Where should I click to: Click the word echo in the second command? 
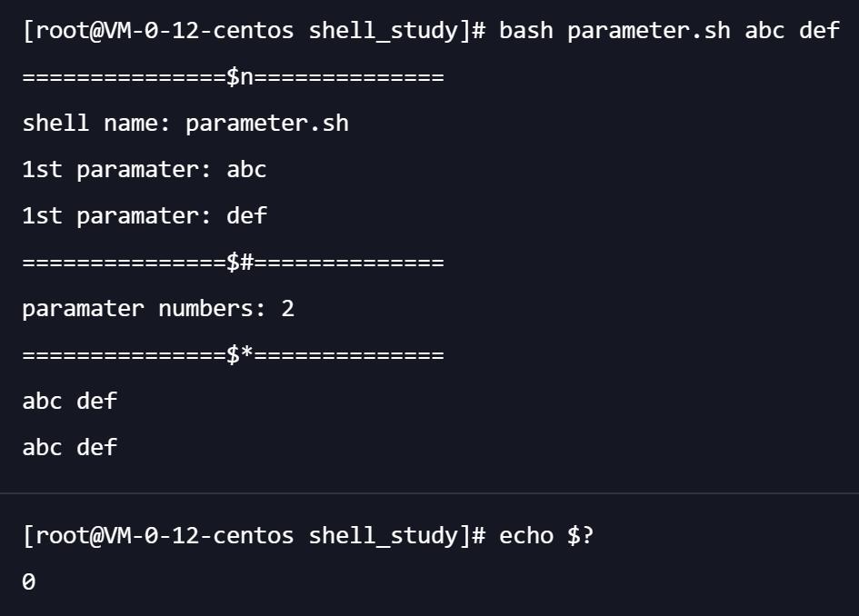[525, 536]
